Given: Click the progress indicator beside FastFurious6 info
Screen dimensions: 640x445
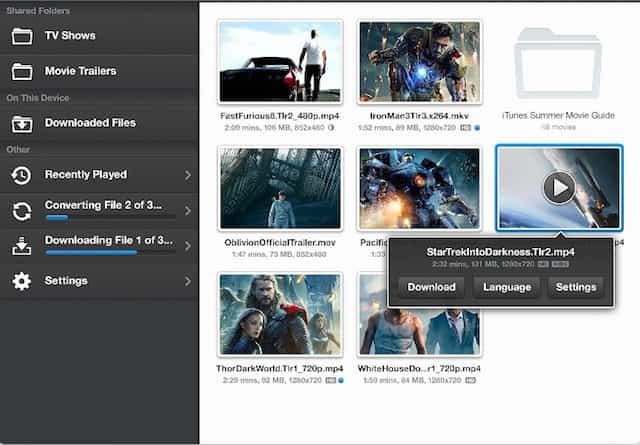Looking at the screenshot, I should point(331,128).
